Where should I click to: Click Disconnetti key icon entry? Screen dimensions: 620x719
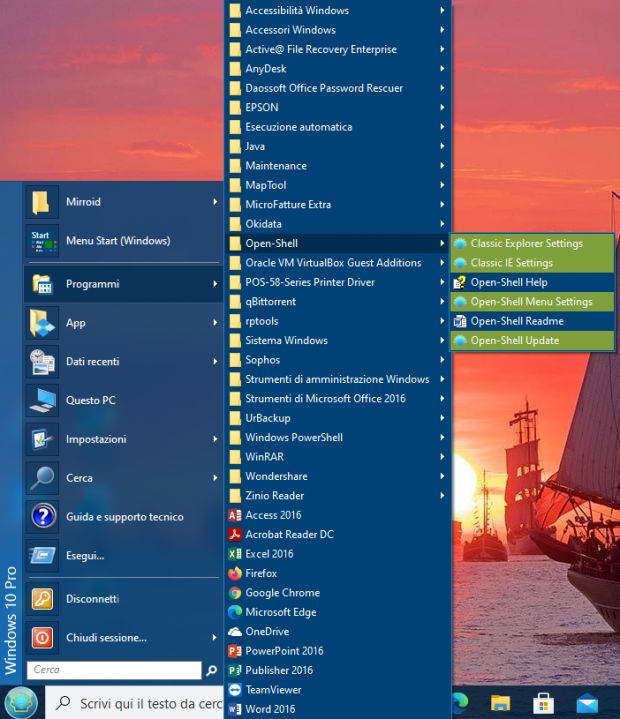123,599
